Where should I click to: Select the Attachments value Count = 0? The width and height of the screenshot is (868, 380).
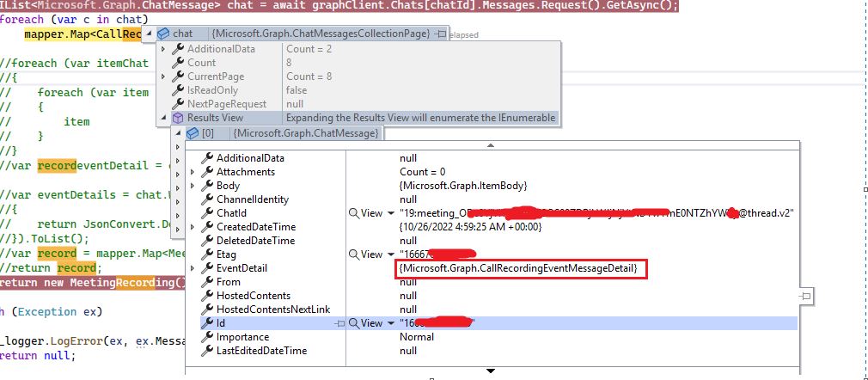point(422,172)
